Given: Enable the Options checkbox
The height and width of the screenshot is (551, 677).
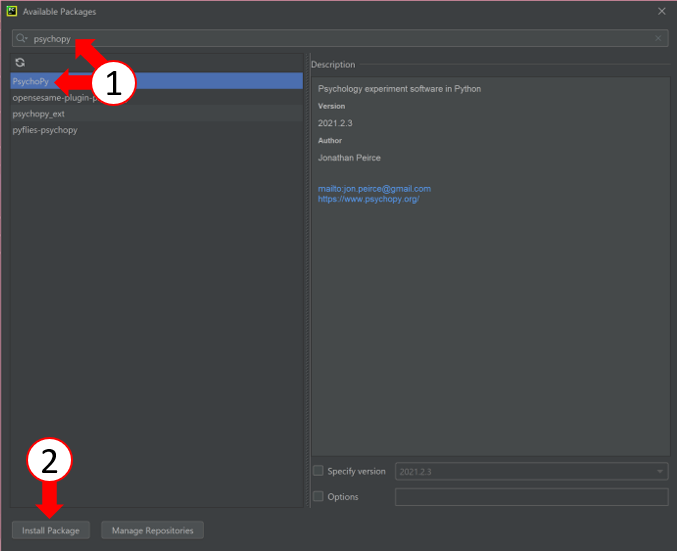Looking at the screenshot, I should coord(318,497).
